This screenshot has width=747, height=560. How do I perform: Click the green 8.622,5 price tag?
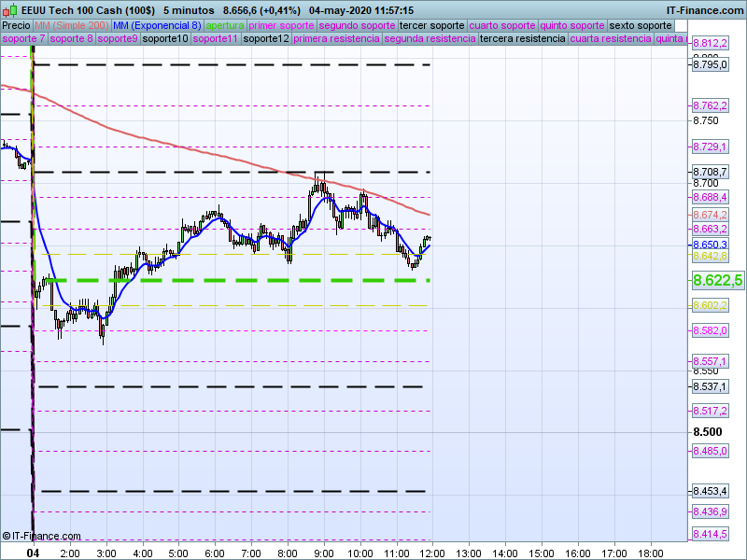tap(717, 280)
